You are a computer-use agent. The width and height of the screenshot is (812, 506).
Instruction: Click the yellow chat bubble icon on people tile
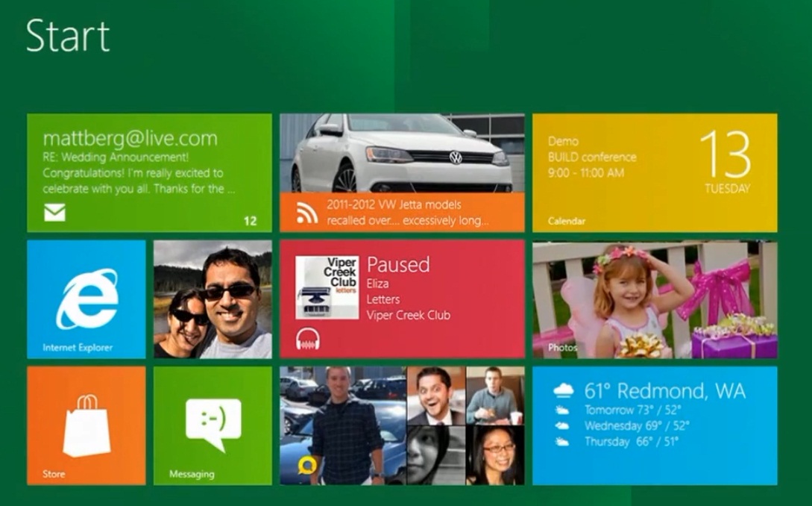pyautogui.click(x=306, y=466)
